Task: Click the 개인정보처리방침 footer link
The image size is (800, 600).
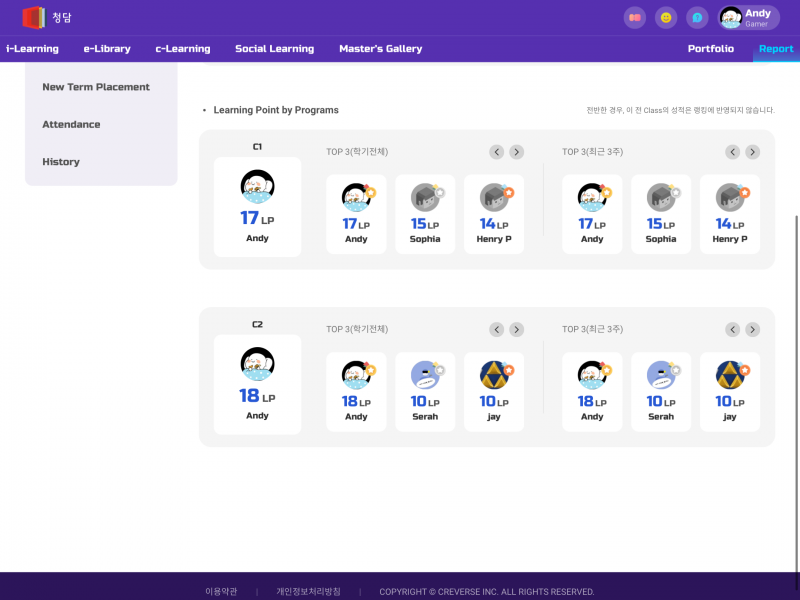Action: point(308,591)
